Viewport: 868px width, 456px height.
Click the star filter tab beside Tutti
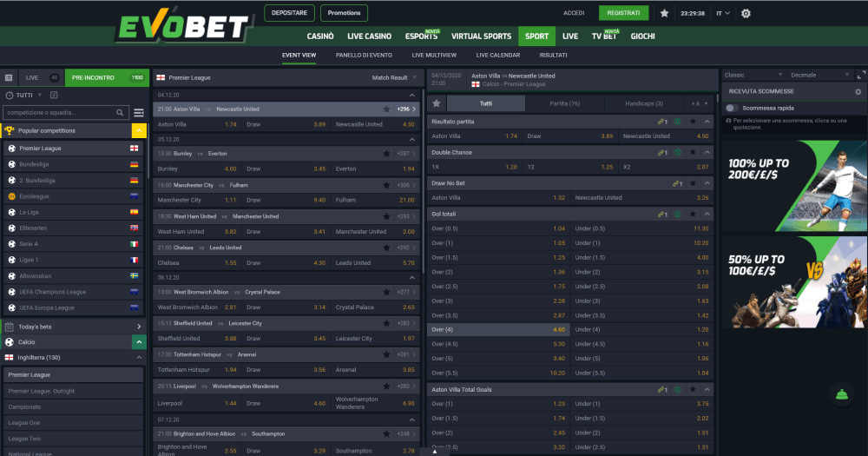[437, 103]
